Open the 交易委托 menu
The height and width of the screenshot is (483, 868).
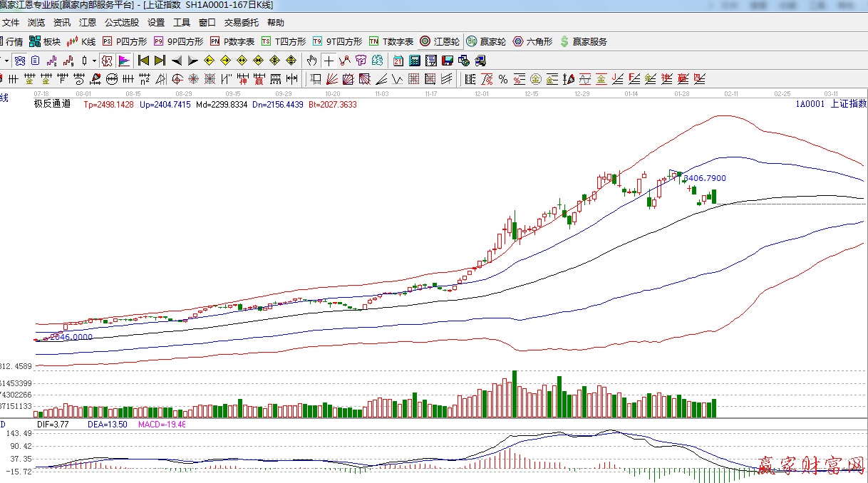242,23
